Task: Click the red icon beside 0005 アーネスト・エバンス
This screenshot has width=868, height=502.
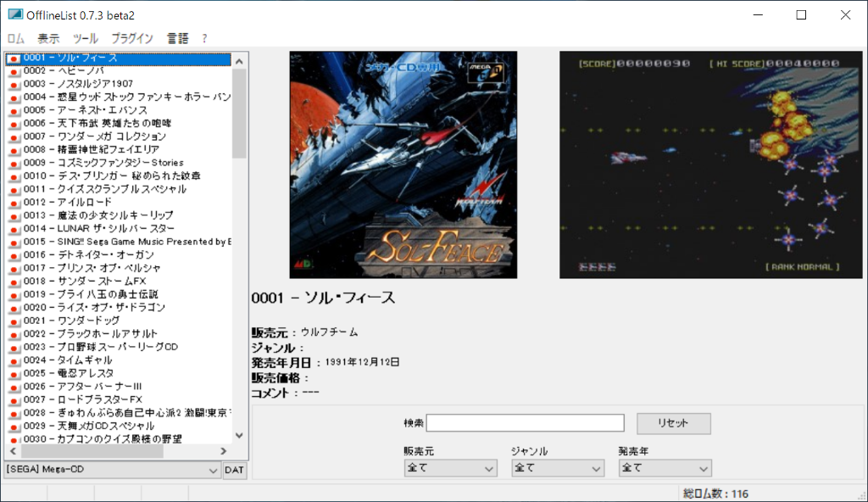Action: click(x=14, y=111)
